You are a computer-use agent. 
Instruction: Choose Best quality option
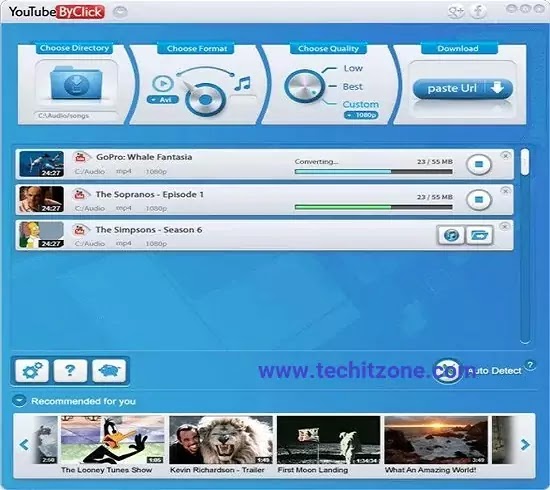click(x=353, y=86)
